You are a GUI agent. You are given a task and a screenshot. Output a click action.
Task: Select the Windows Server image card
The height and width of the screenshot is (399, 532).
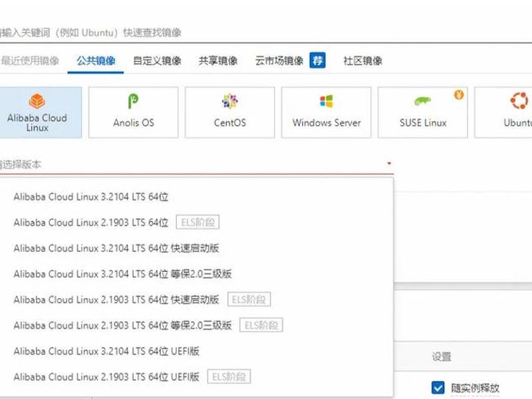click(327, 112)
